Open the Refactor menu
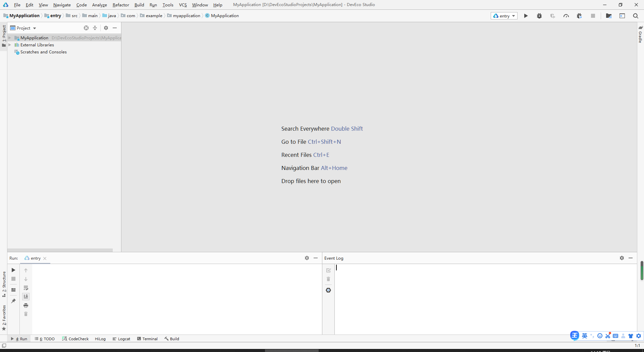 tap(121, 5)
